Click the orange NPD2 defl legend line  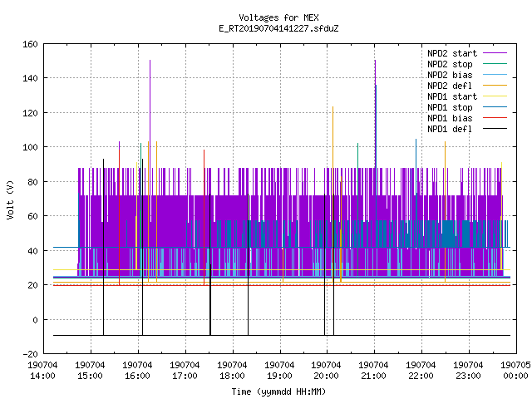tap(495, 86)
